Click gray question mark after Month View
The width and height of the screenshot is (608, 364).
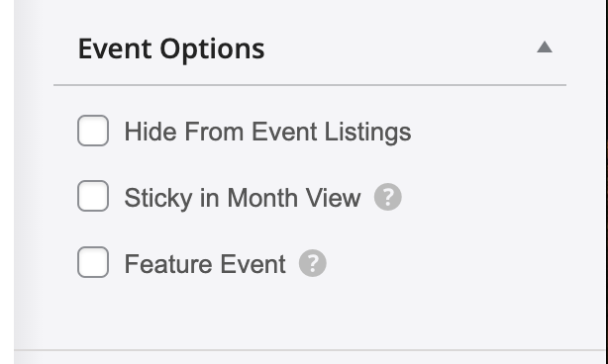[x=388, y=197]
